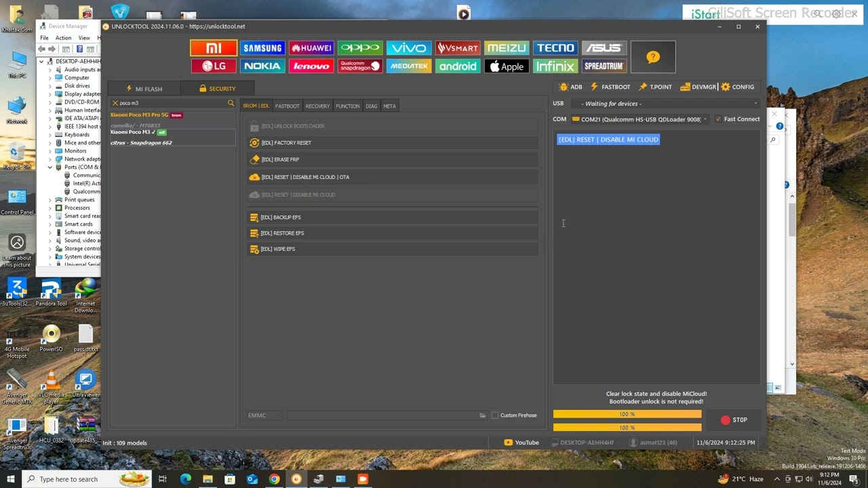Click [EDL] ERASE FRP button
The height and width of the screenshot is (488, 868).
(392, 160)
